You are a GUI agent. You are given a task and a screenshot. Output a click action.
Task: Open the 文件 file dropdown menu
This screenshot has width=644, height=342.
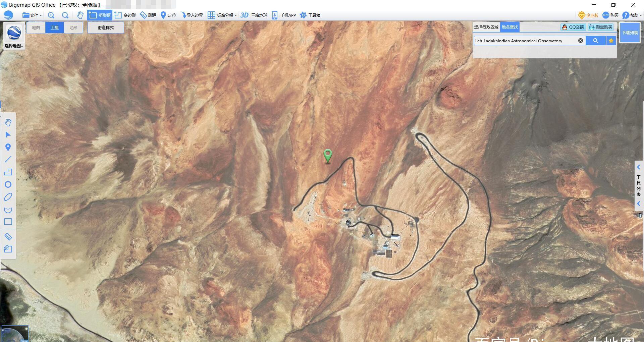click(33, 15)
